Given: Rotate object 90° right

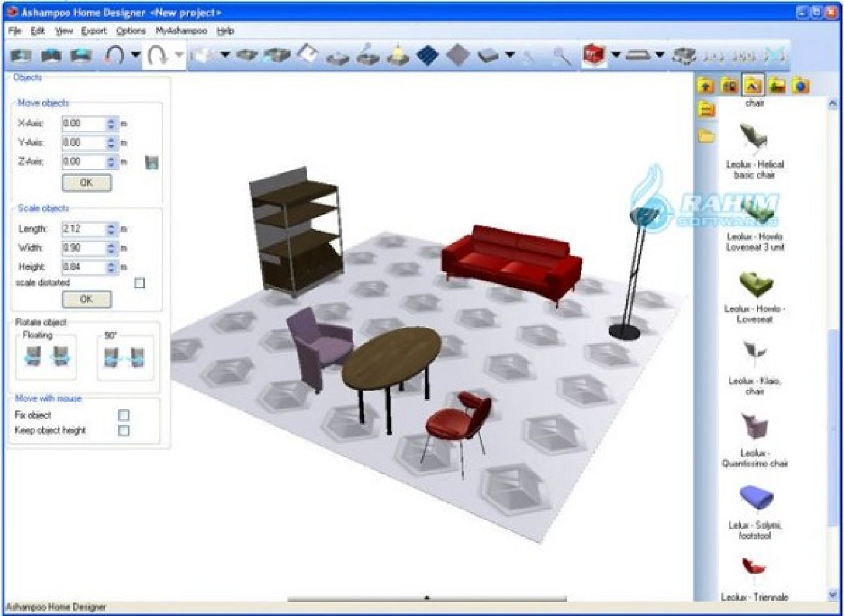Looking at the screenshot, I should coord(137,358).
